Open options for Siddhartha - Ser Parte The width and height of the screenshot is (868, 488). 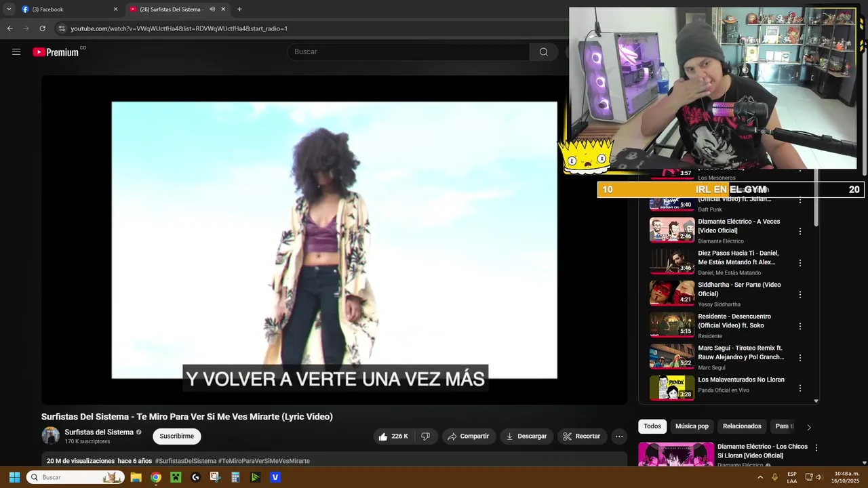pyautogui.click(x=800, y=295)
